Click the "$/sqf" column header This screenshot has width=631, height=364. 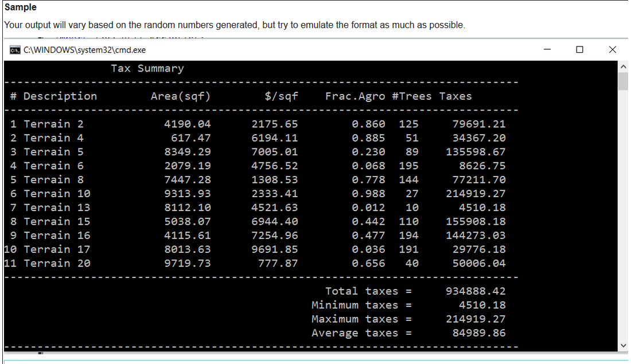point(281,96)
